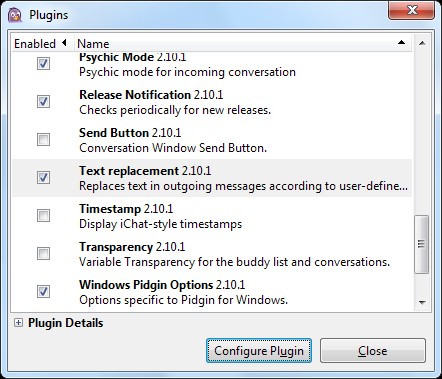Select the Windows Pidgin Options 2.10.1 row

212,292
